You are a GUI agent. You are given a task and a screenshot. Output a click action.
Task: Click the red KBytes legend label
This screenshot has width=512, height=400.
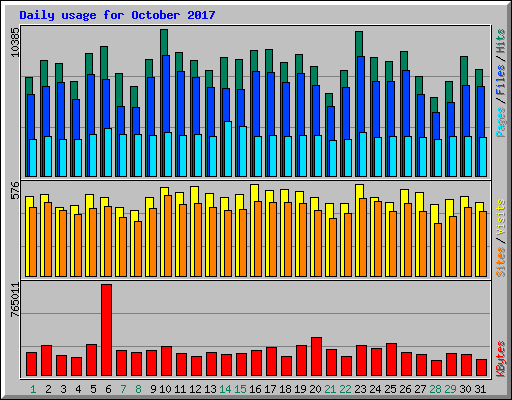click(501, 359)
